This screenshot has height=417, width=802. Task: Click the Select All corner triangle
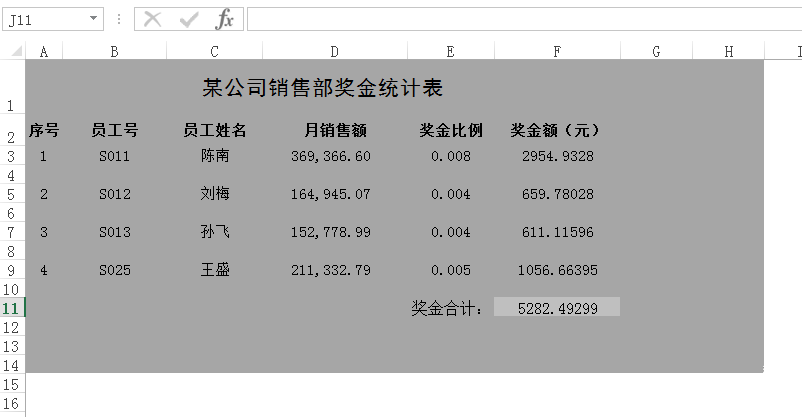(16, 51)
